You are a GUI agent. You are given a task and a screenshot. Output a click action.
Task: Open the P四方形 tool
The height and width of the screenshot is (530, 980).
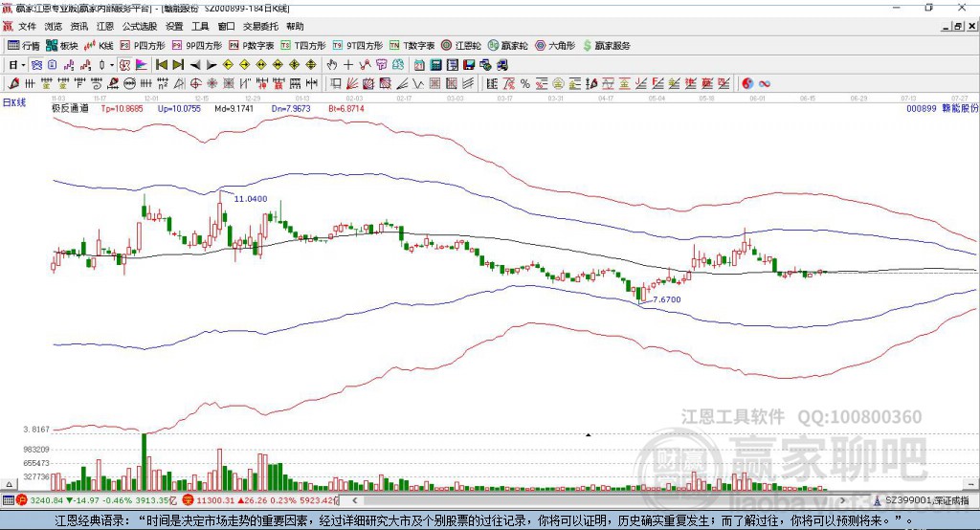(x=143, y=46)
